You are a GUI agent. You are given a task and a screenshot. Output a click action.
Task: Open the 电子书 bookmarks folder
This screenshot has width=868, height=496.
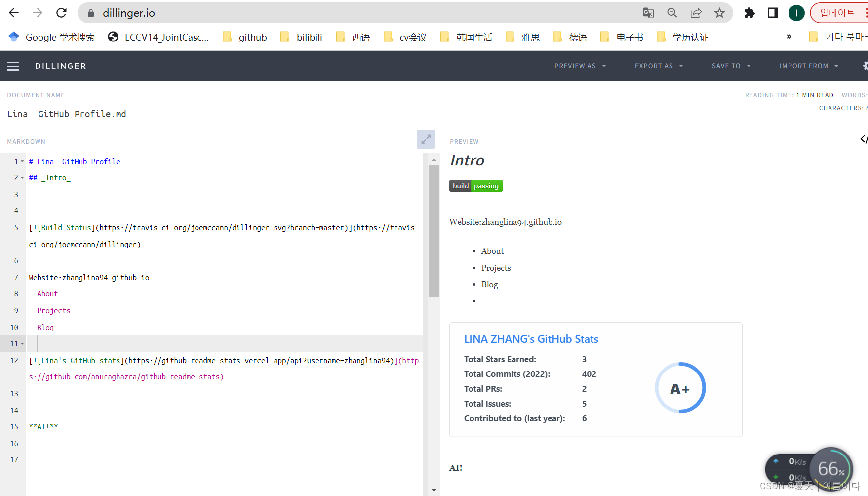pos(622,37)
